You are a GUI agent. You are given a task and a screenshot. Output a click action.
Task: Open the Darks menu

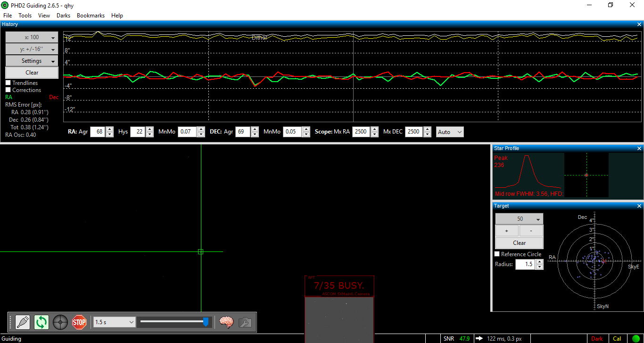pyautogui.click(x=63, y=16)
